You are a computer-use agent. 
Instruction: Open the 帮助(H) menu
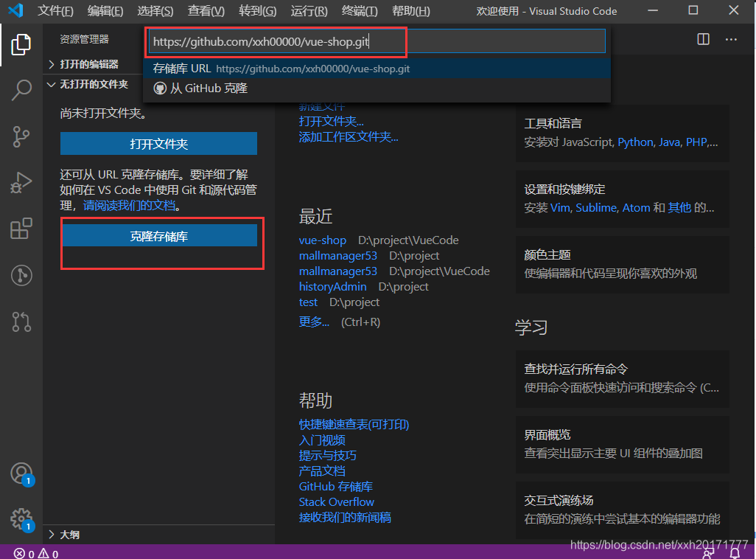click(410, 11)
